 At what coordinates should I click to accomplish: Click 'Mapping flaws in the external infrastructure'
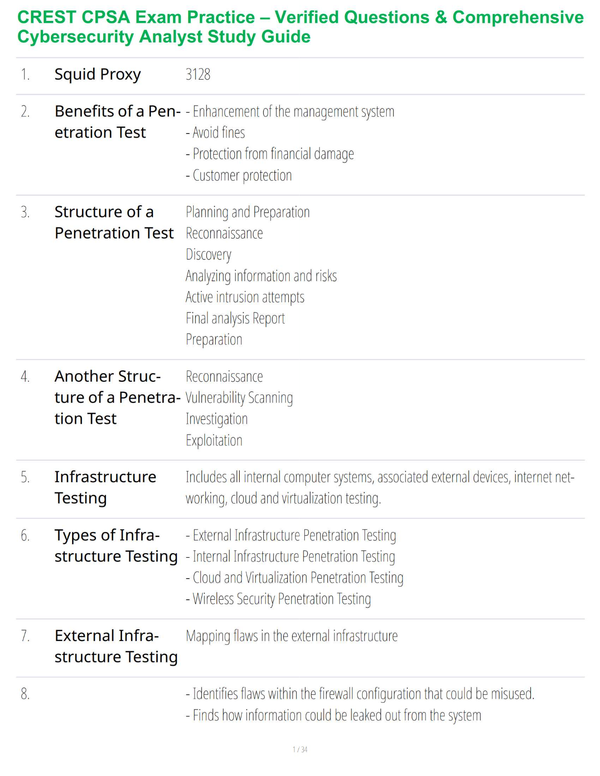(292, 636)
